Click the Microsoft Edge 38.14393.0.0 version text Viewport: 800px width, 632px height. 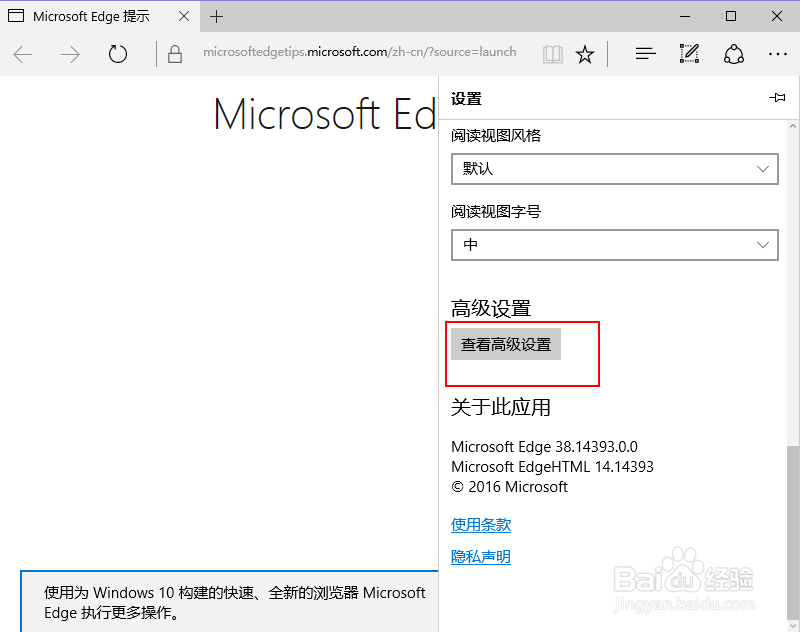click(544, 447)
